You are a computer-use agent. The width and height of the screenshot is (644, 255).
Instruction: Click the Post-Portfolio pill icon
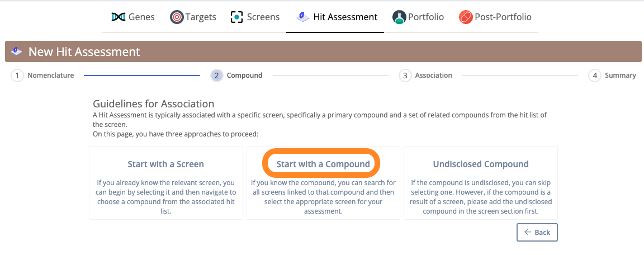(466, 17)
